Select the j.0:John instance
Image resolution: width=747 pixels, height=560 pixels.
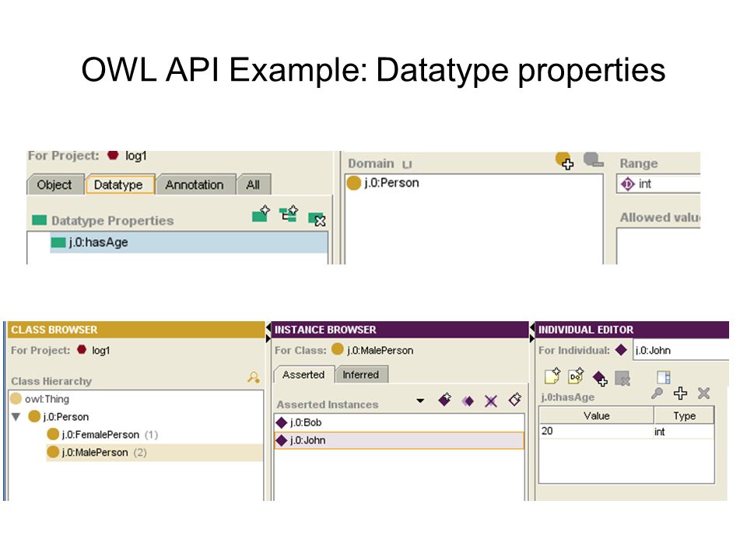click(399, 440)
